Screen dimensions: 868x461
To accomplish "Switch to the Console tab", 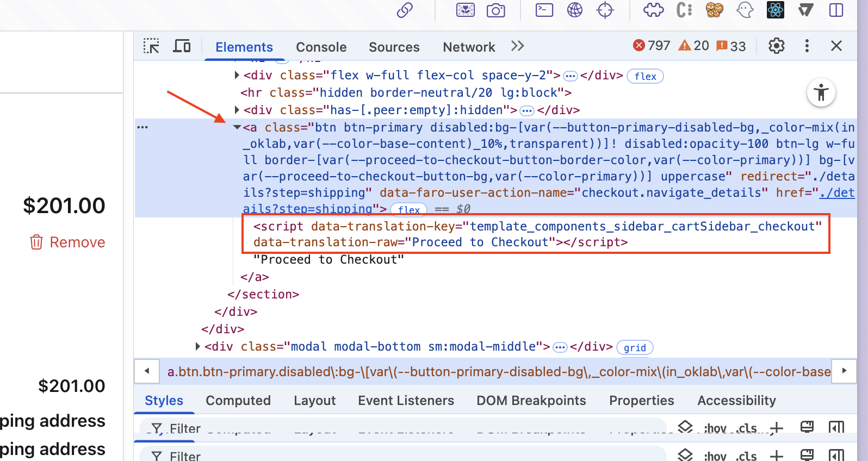I will click(x=321, y=47).
